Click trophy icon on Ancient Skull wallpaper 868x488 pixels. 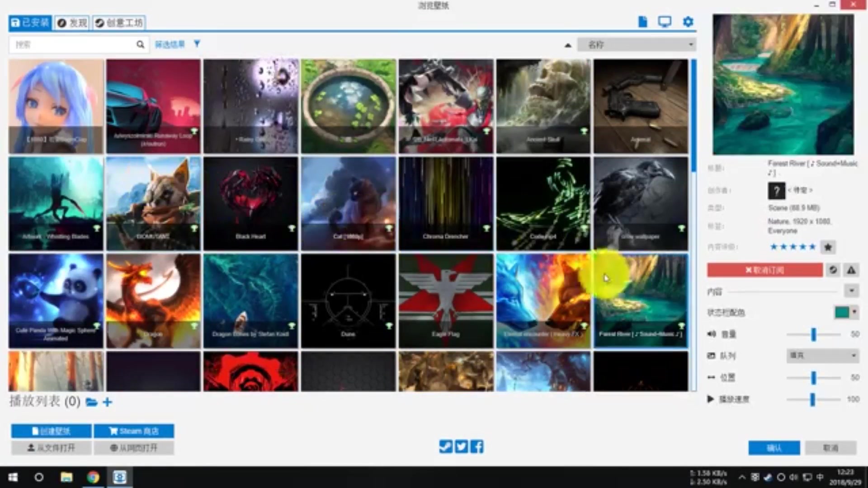(x=584, y=131)
